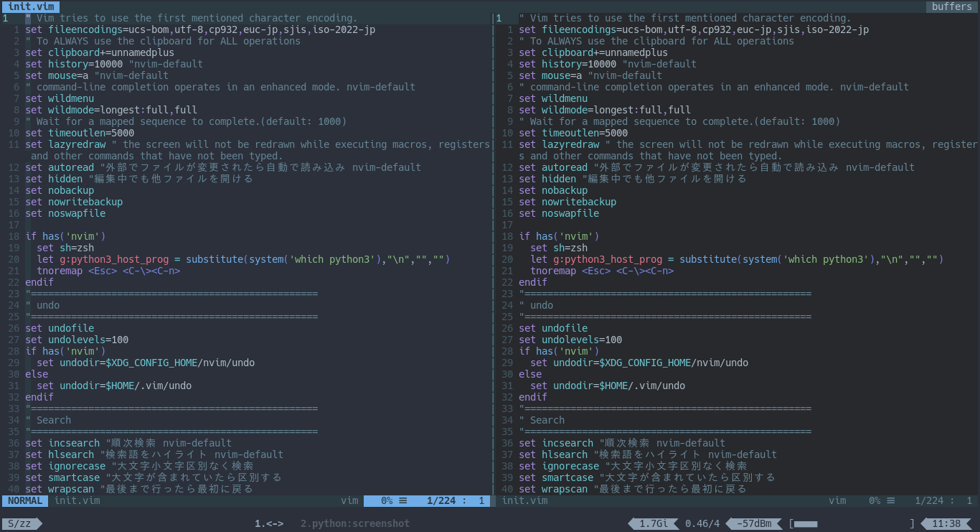Click init.vim filename in inactive right statusline

click(524, 500)
